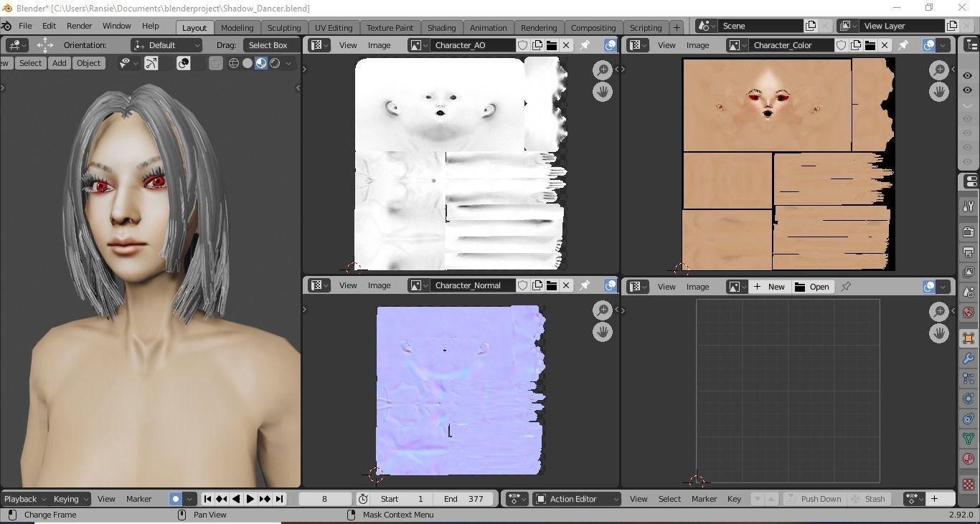Viewport: 980px width, 524px height.
Task: Toggle fake user shield for Character_Color
Action: (842, 45)
